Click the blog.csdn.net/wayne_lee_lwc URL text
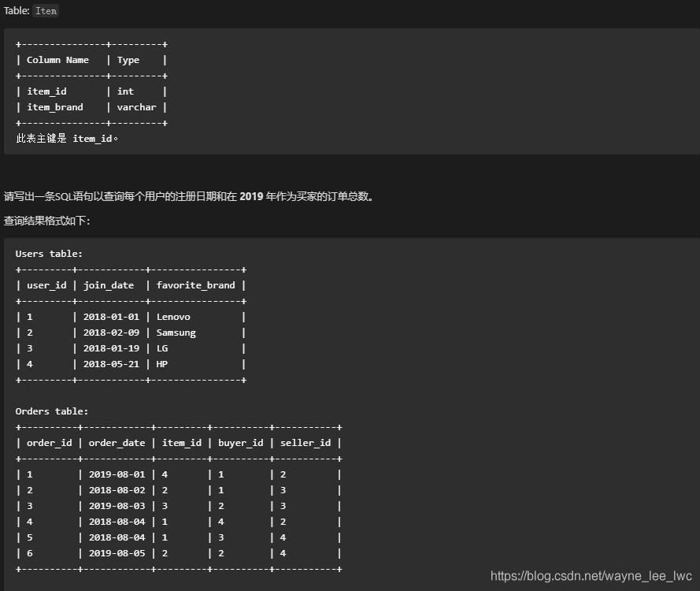700x591 pixels. (x=591, y=576)
